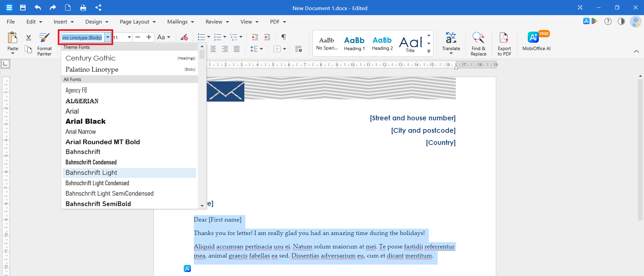Open the Insert menu
This screenshot has height=276, width=644.
(x=63, y=22)
